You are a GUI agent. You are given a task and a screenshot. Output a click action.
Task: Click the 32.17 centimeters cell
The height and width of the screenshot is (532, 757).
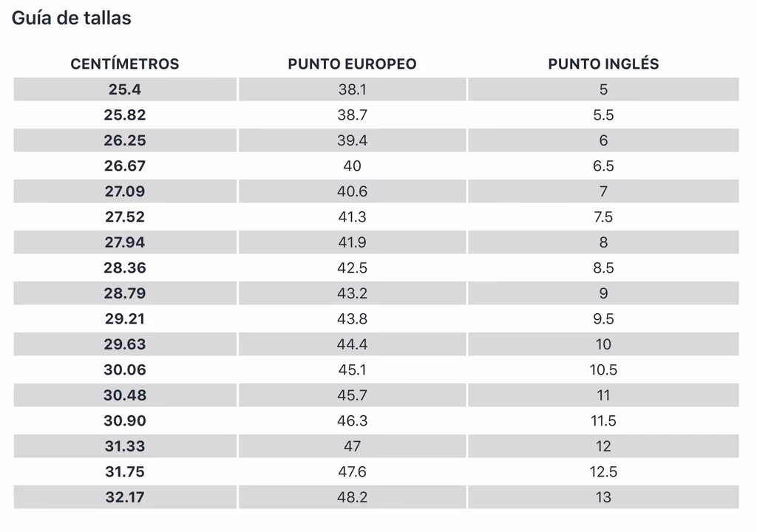click(125, 497)
